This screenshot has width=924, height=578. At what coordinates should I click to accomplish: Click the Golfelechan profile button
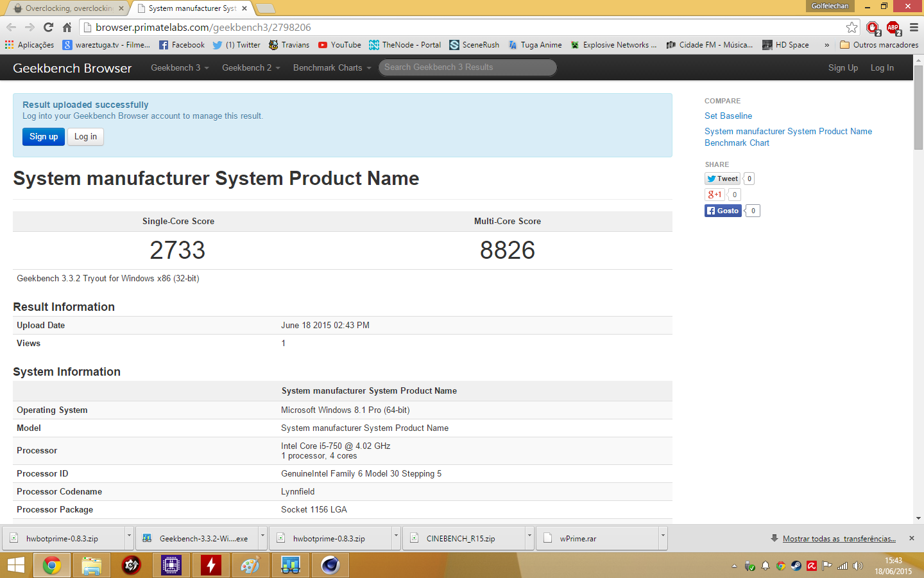[830, 6]
